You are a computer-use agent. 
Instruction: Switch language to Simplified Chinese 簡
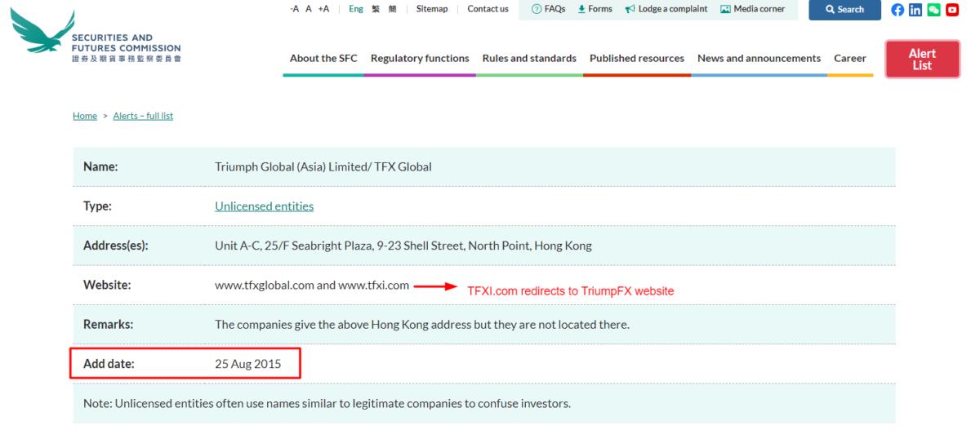(392, 9)
